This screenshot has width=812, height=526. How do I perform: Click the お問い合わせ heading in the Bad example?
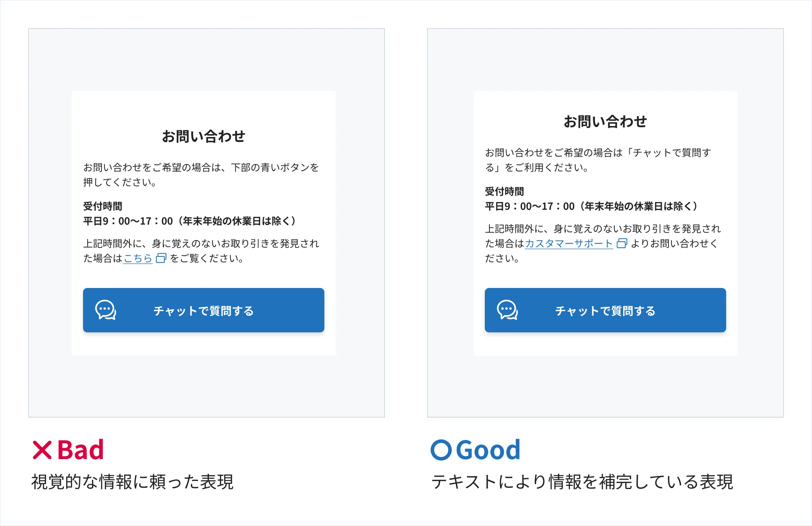tap(203, 136)
